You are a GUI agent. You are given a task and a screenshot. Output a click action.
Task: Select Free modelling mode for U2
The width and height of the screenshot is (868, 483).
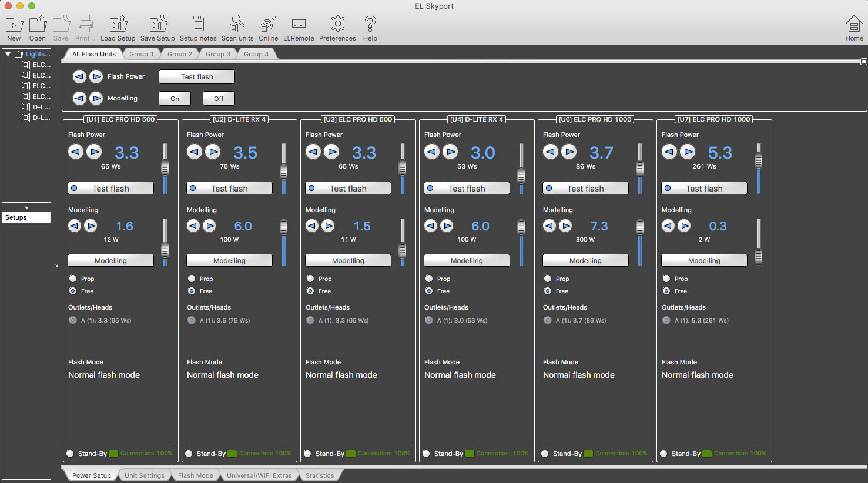(x=192, y=291)
